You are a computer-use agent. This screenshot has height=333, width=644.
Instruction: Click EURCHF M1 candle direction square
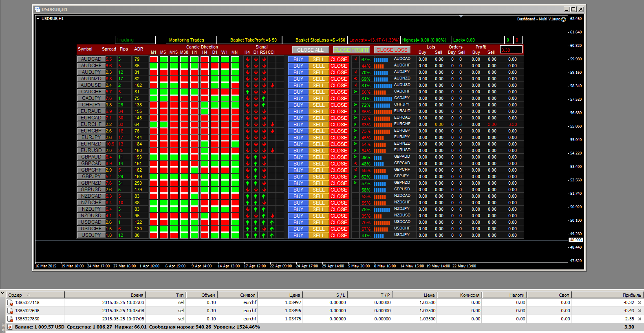coord(154,124)
